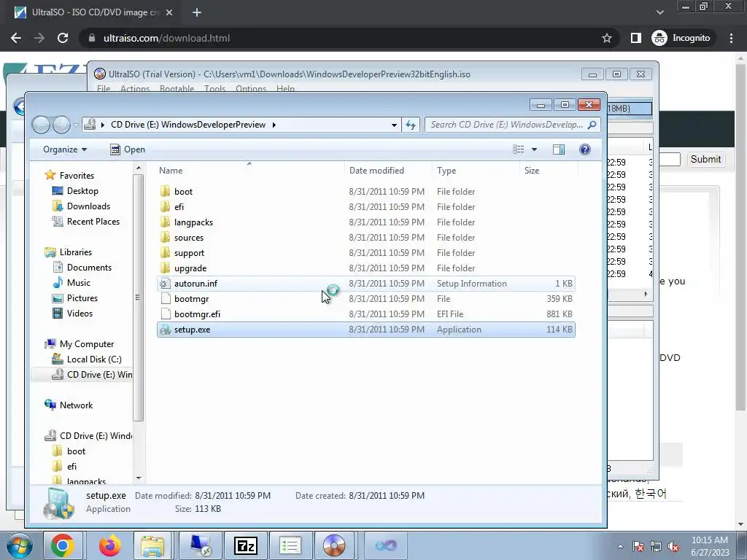Image resolution: width=747 pixels, height=560 pixels.
Task: Select setup.exe application
Action: 366,330
